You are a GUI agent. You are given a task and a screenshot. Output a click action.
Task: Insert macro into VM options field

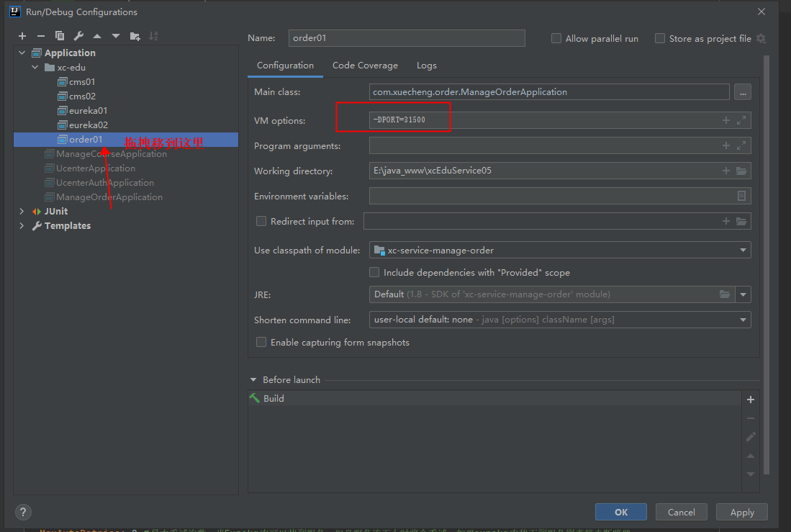(x=726, y=120)
